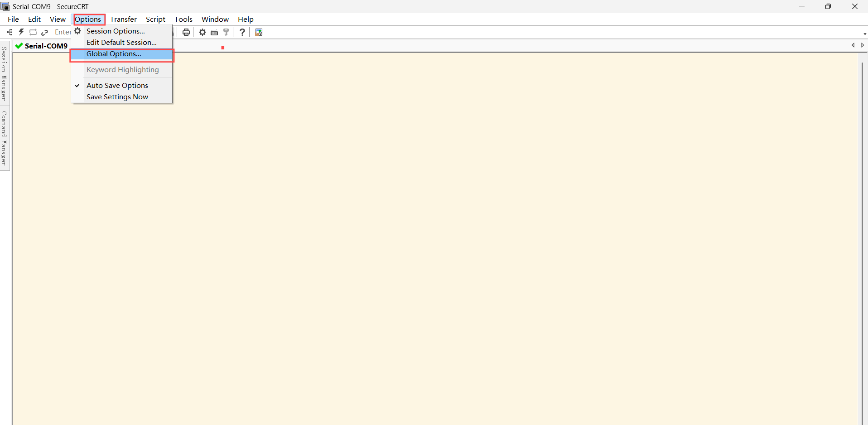Open the toolbar overflow dropdown arrow
The width and height of the screenshot is (868, 425).
click(864, 33)
